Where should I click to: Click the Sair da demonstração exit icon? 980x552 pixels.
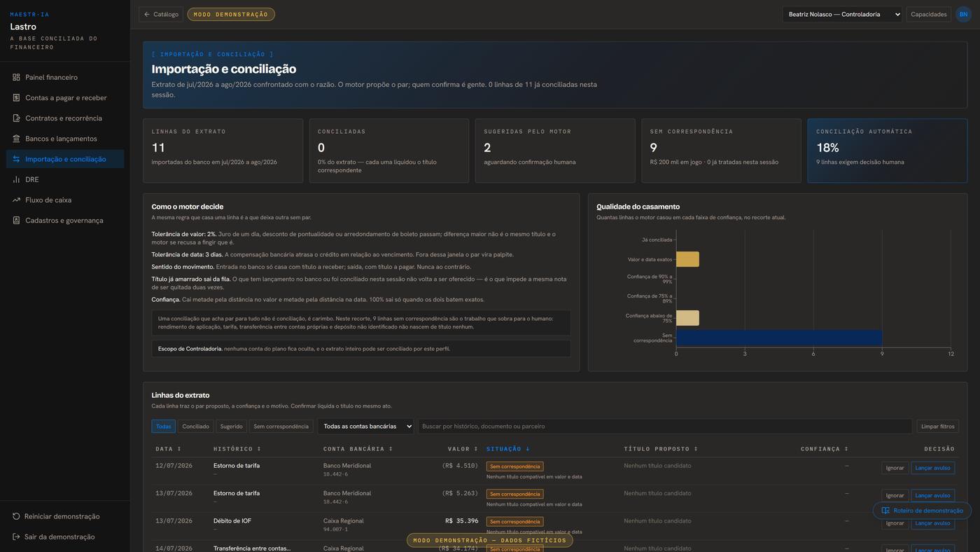16,537
